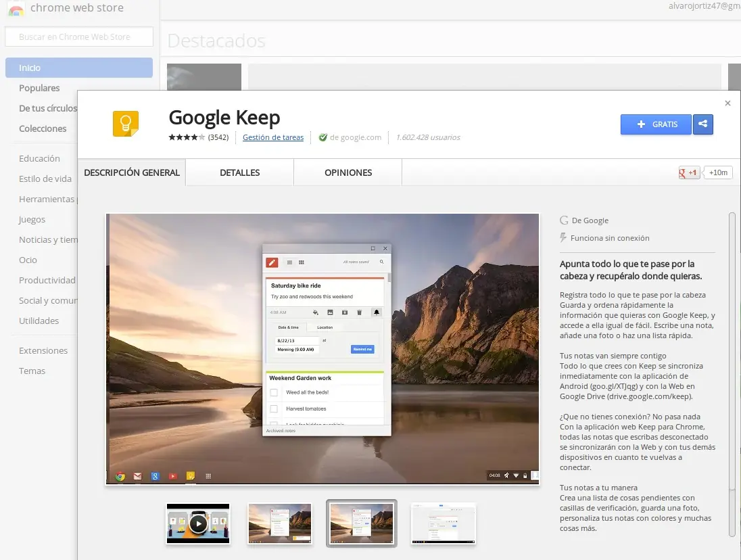The image size is (741, 560).
Task: Choose the Ocio category
Action: coord(28,260)
